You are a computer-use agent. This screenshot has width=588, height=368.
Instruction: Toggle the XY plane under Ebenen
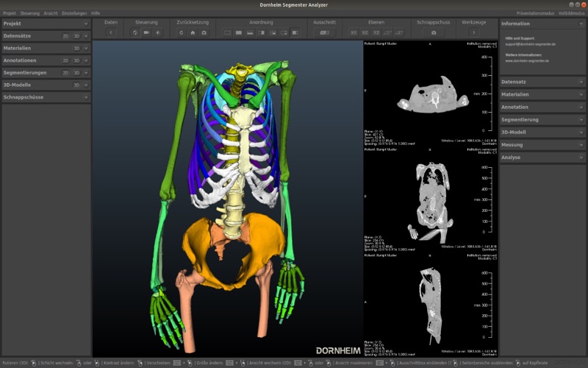tap(354, 32)
